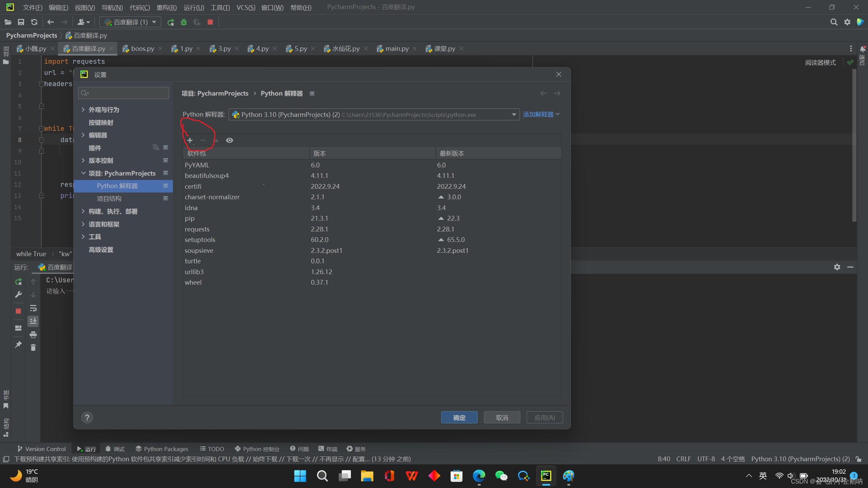Click the print icon in run panel
The width and height of the screenshot is (868, 488).
point(33,335)
